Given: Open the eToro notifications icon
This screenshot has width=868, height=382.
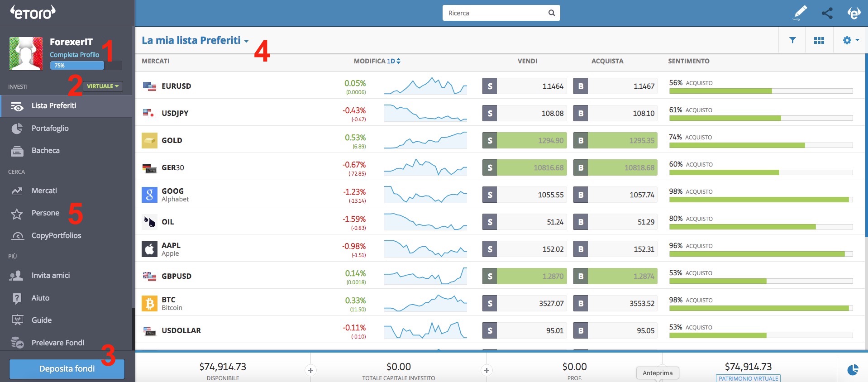Looking at the screenshot, I should (x=854, y=13).
